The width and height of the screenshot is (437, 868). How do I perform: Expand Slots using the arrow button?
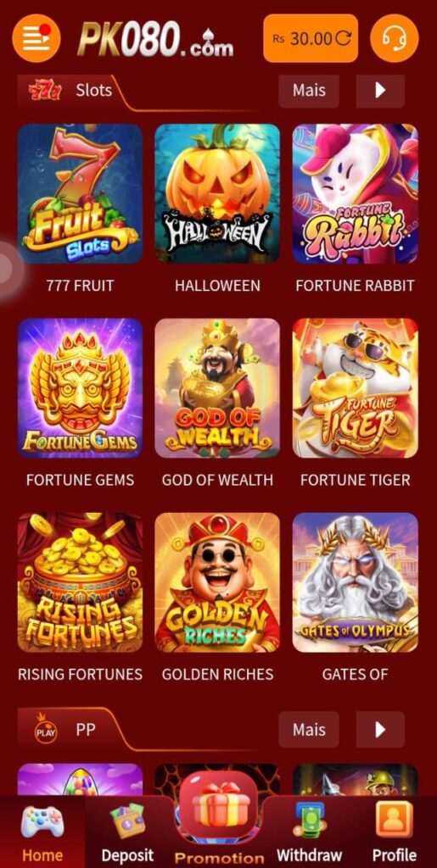coord(380,91)
